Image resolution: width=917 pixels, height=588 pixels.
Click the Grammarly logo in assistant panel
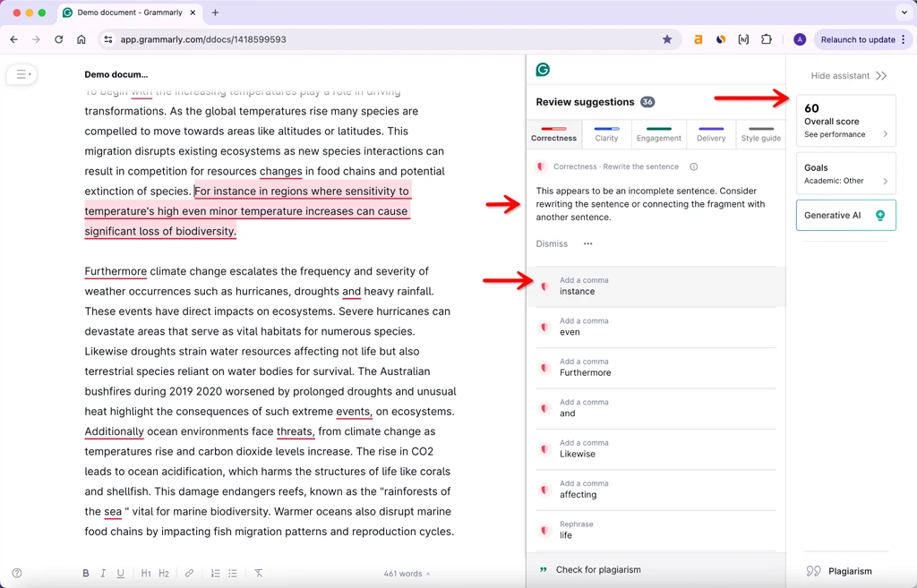pyautogui.click(x=543, y=70)
